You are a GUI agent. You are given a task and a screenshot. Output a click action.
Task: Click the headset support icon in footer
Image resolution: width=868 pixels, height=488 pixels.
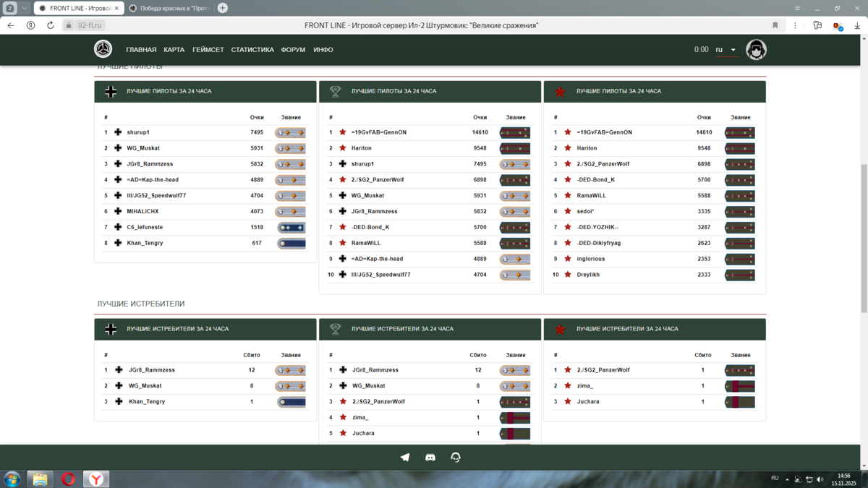pyautogui.click(x=456, y=458)
